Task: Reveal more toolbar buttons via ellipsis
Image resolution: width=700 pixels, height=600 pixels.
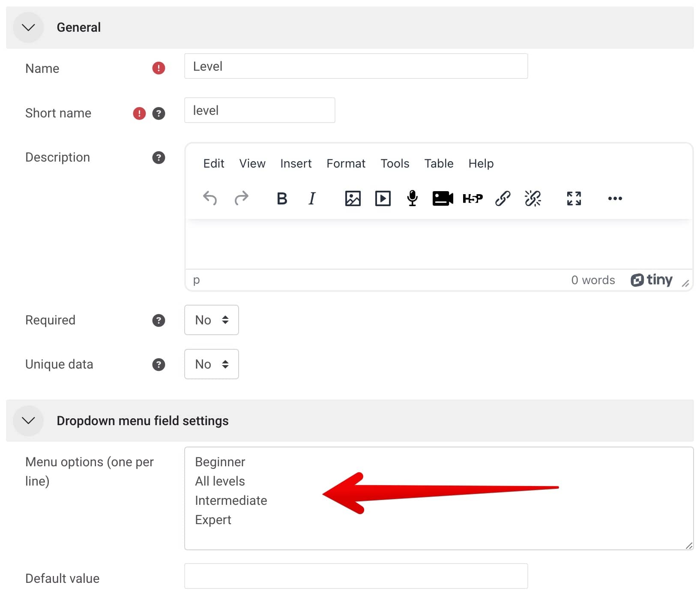Action: tap(615, 198)
